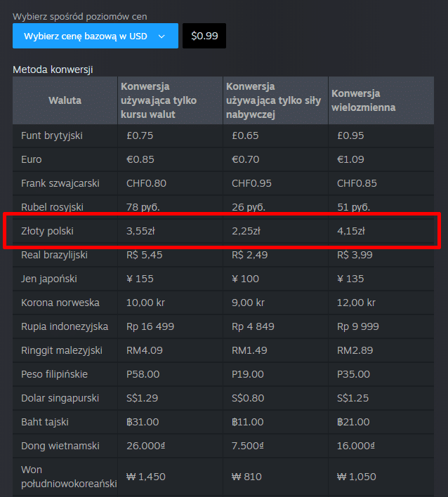Screen dimensions: 448x497
Task: Click the 4,15zł multivariable price cell
Action: tap(351, 231)
